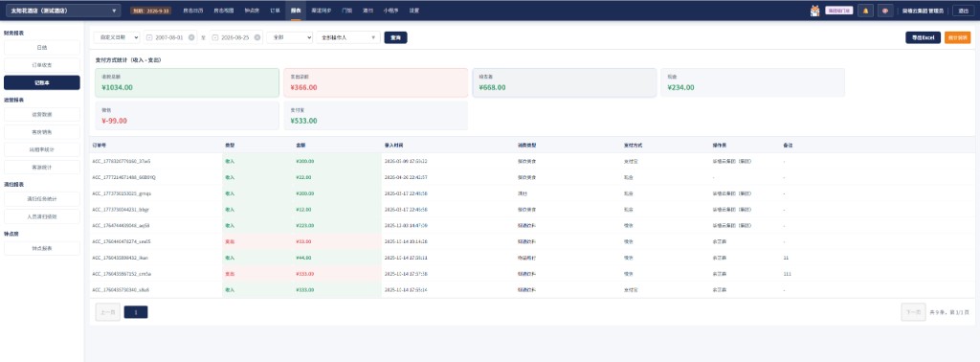Open 日结 in the sidebar
The height and width of the screenshot is (362, 980).
42,48
